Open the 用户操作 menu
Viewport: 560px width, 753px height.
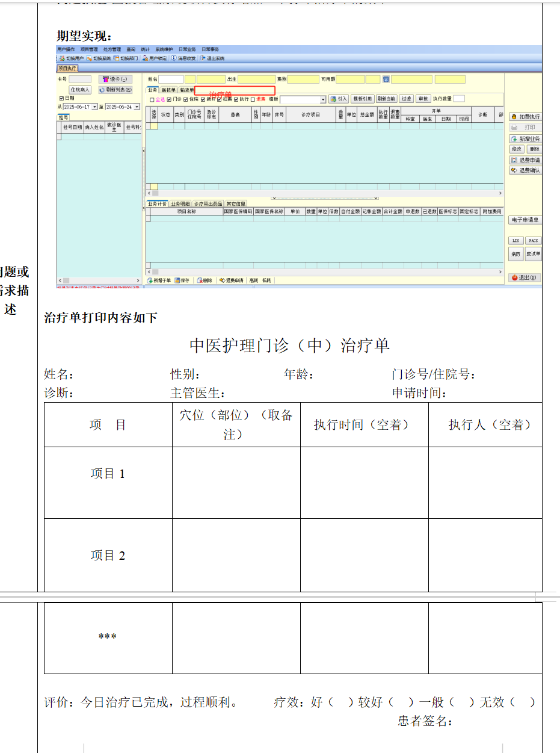pos(66,49)
